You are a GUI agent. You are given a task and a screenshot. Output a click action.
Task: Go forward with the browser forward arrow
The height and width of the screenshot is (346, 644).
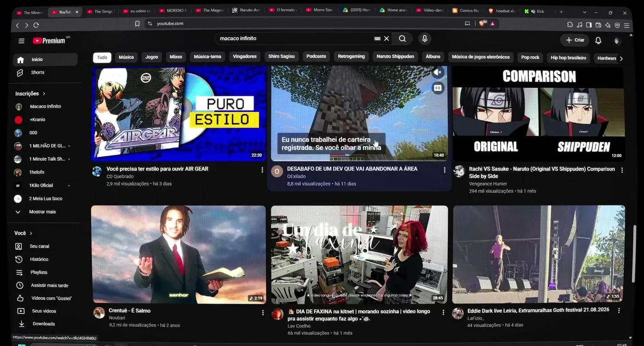pyautogui.click(x=26, y=25)
